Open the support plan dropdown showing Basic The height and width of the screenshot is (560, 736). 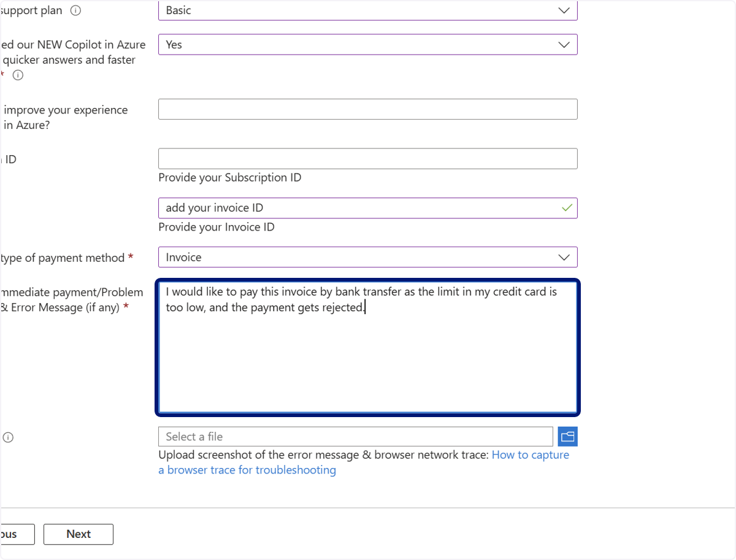368,10
